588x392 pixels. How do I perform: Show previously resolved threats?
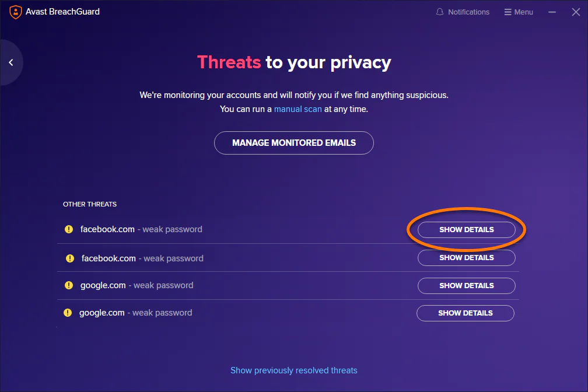[294, 370]
